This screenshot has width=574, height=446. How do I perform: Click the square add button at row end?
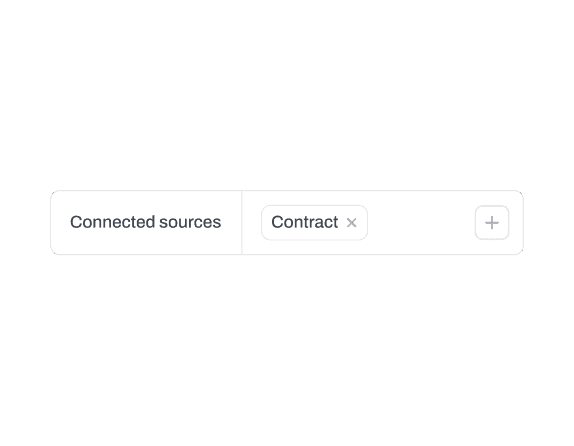click(x=492, y=223)
